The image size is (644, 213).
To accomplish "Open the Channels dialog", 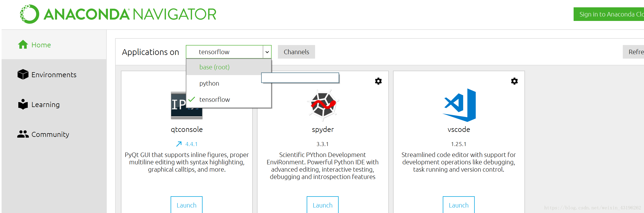I will pos(296,52).
